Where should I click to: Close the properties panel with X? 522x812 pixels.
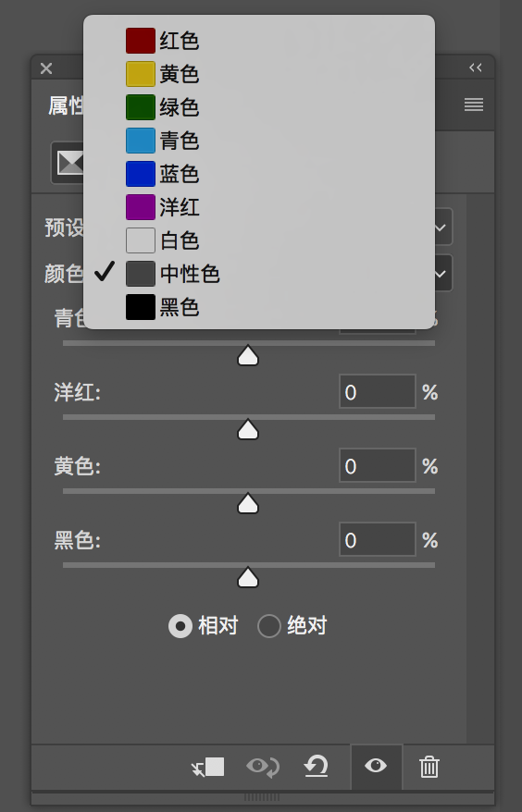coord(46,68)
